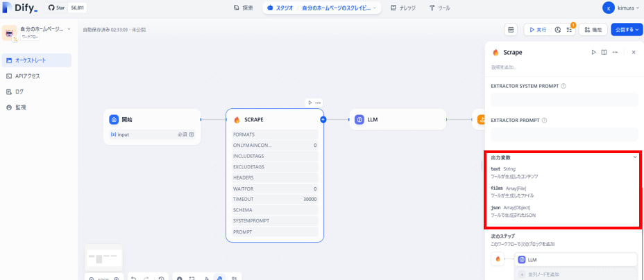Open the run history clock icon
The width and height of the screenshot is (644, 280).
[x=558, y=30]
